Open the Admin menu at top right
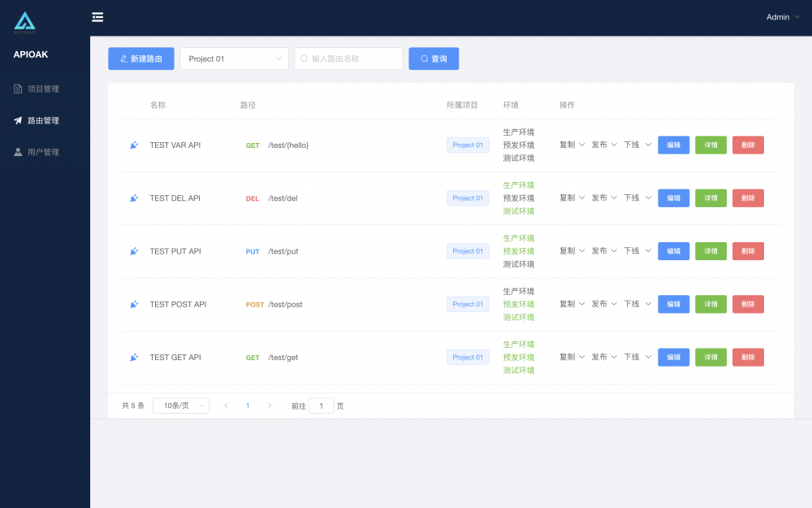 tap(780, 16)
